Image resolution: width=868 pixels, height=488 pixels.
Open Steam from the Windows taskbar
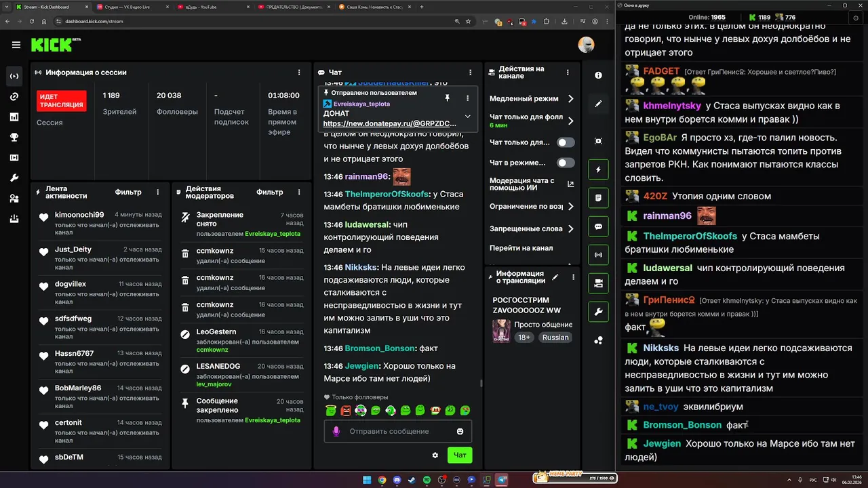click(412, 480)
